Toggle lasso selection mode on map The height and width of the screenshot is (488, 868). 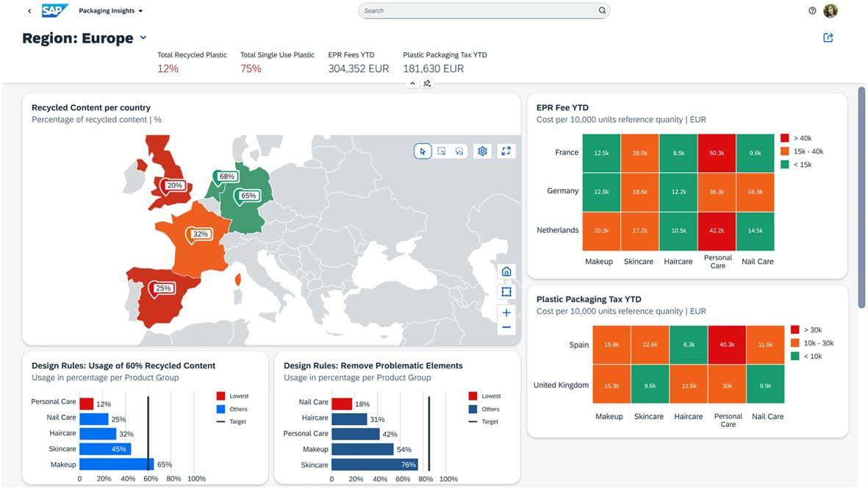[459, 151]
